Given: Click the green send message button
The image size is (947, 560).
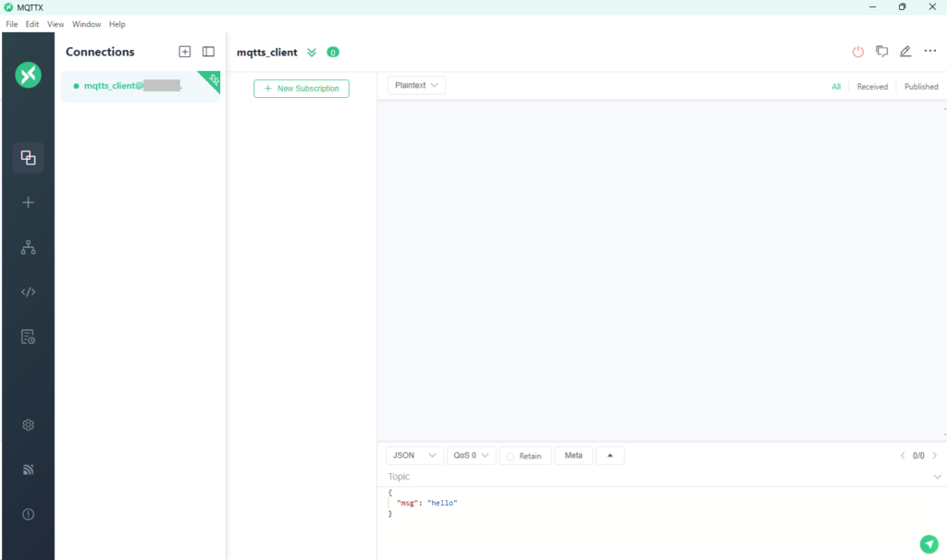Looking at the screenshot, I should [x=929, y=543].
